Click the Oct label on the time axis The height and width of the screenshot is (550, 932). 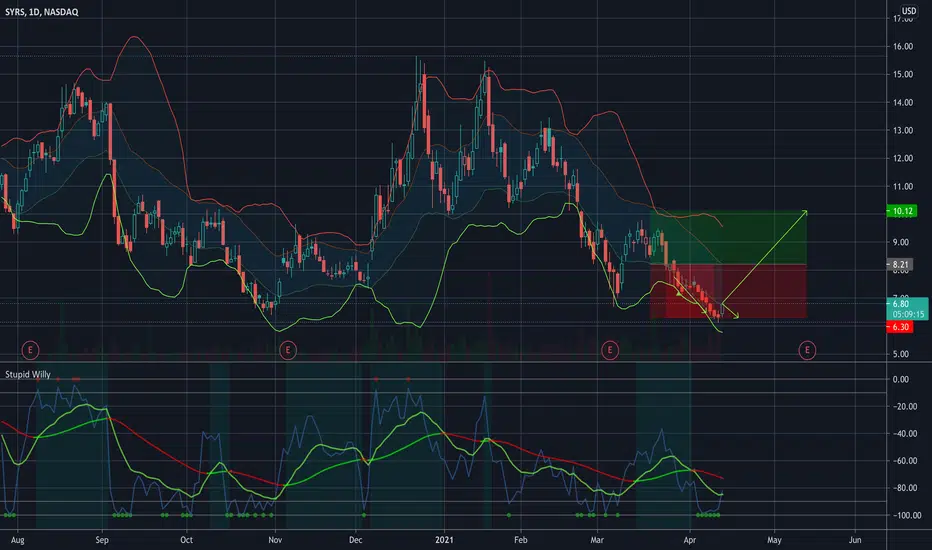click(x=187, y=540)
